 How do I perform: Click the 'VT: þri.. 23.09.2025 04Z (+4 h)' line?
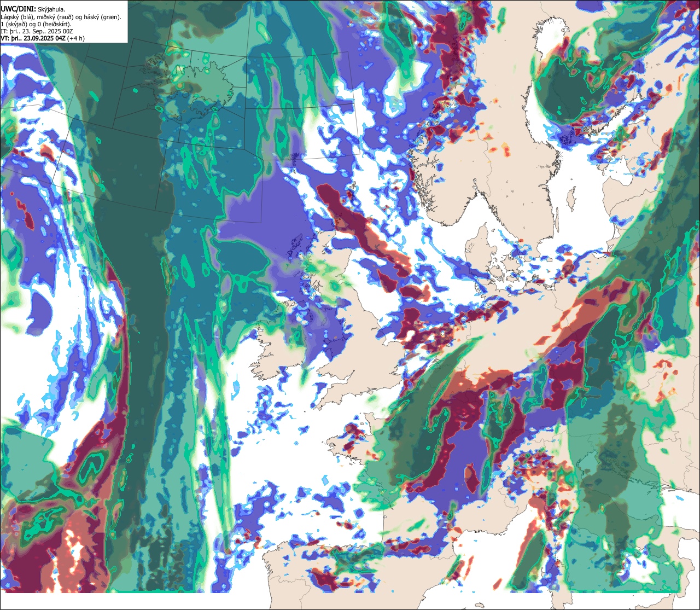(43, 38)
